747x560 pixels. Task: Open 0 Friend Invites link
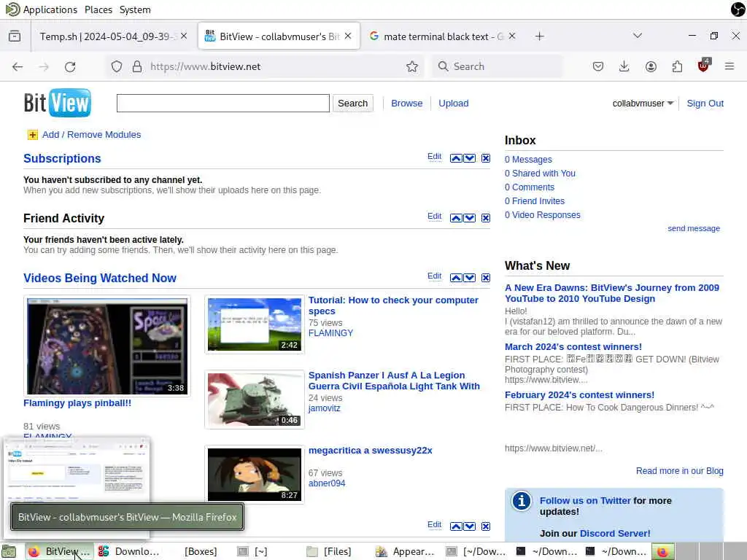click(x=535, y=201)
